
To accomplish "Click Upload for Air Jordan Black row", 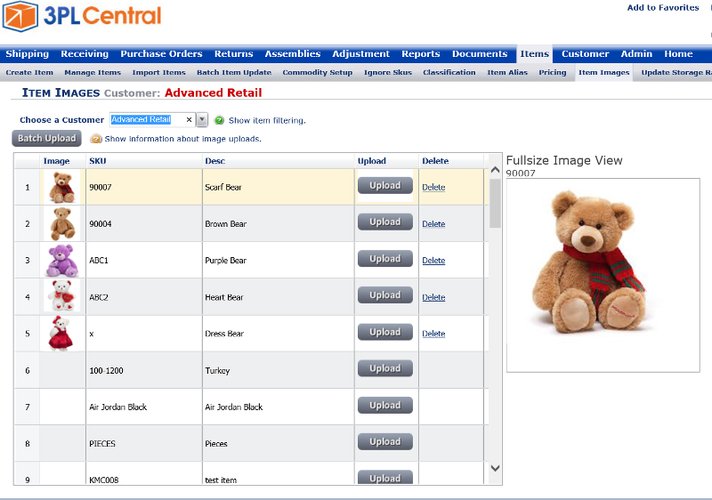I will [385, 405].
